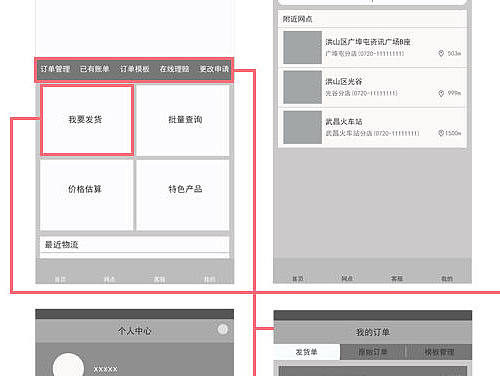The image size is (500, 376).
Task: Open settings icon in 个人中心 header
Action: point(223,329)
